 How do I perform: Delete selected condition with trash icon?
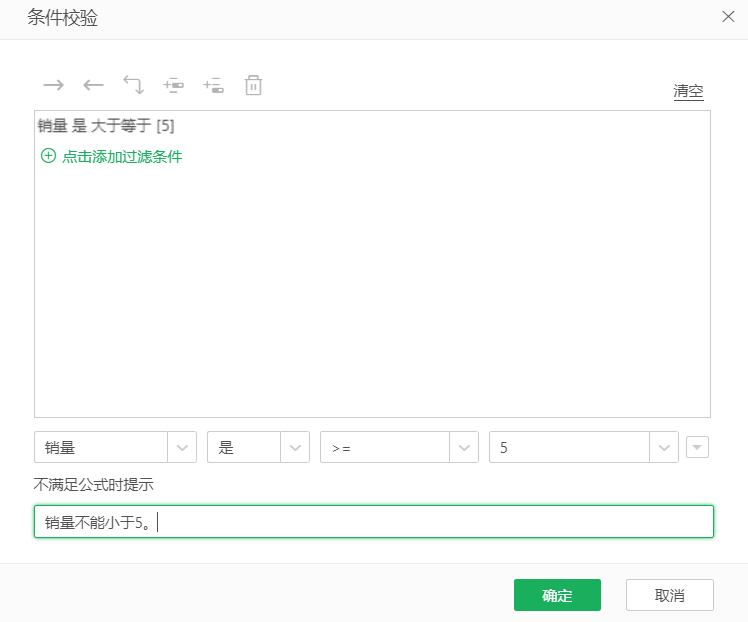253,85
